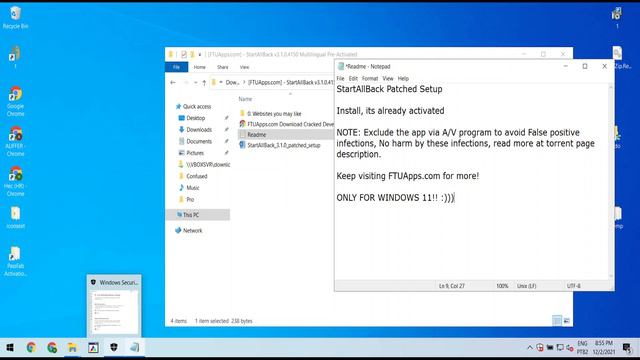Switch to details view icon in Explorer
The width and height of the screenshot is (640, 360).
pos(557,321)
